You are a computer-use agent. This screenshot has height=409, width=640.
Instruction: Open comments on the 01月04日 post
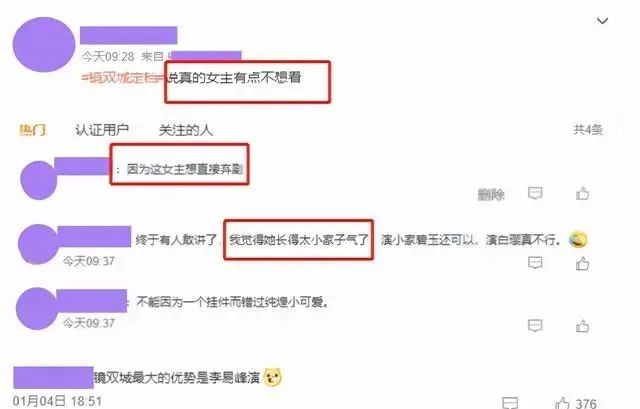(x=510, y=403)
